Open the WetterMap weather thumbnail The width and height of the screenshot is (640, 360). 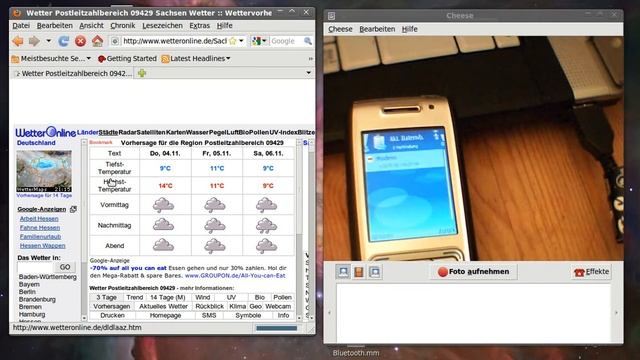point(44,171)
